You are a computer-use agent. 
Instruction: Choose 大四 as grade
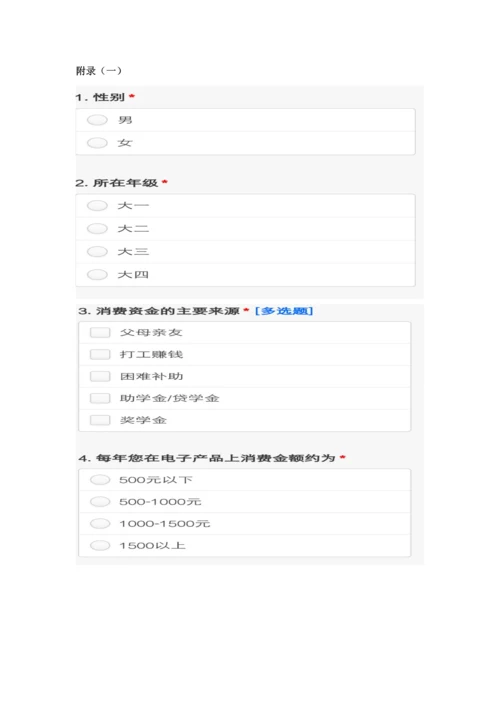pos(97,275)
